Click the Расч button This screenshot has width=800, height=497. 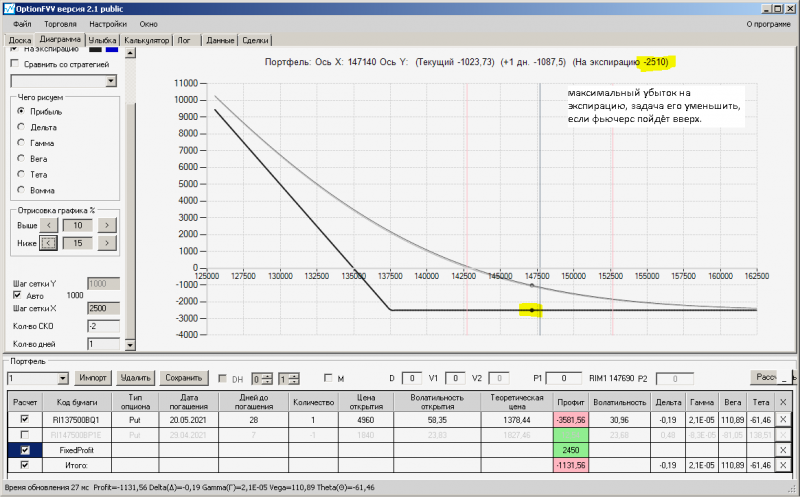coord(764,377)
